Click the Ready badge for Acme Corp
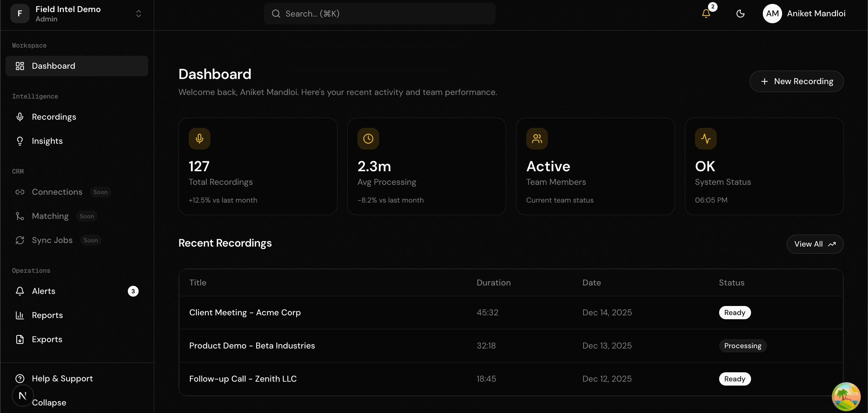868x413 pixels. click(734, 313)
